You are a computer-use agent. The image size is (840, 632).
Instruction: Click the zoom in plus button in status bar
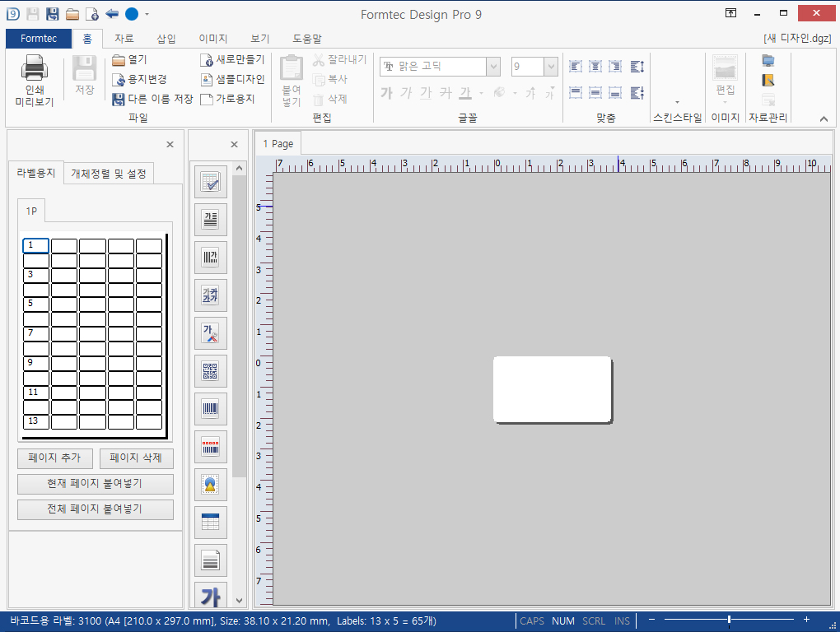click(806, 620)
